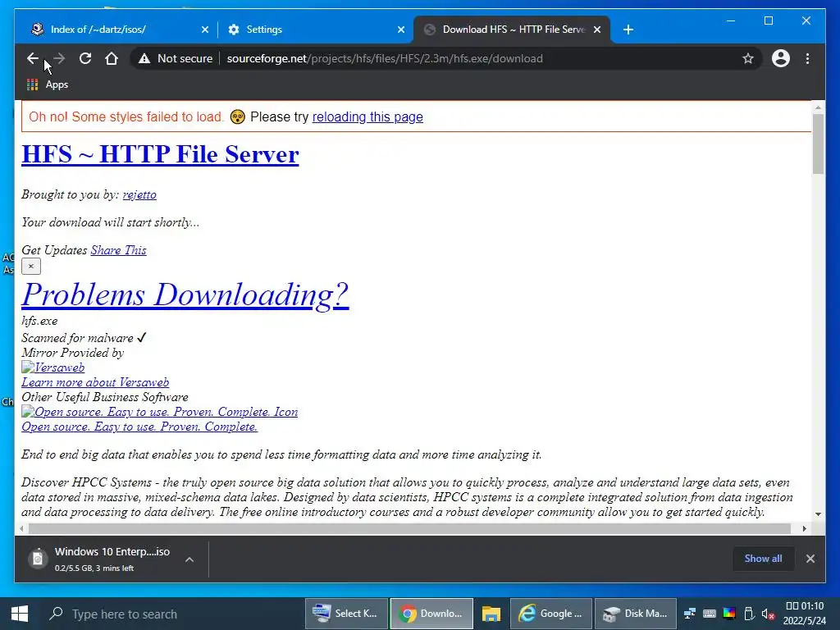Click the USB safely remove tray icon
Viewport: 840px width, 630px height.
coord(749,614)
